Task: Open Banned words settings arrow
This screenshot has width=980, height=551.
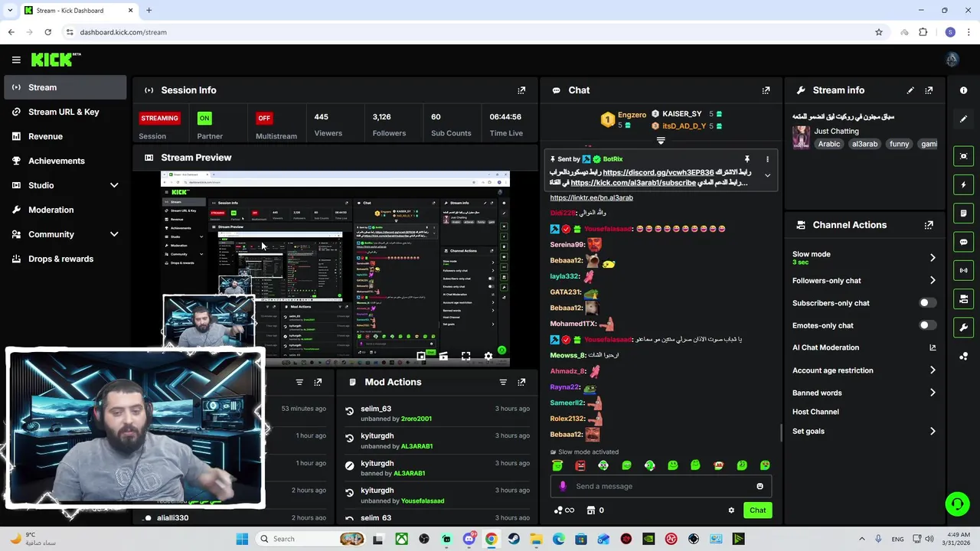Action: click(x=933, y=393)
